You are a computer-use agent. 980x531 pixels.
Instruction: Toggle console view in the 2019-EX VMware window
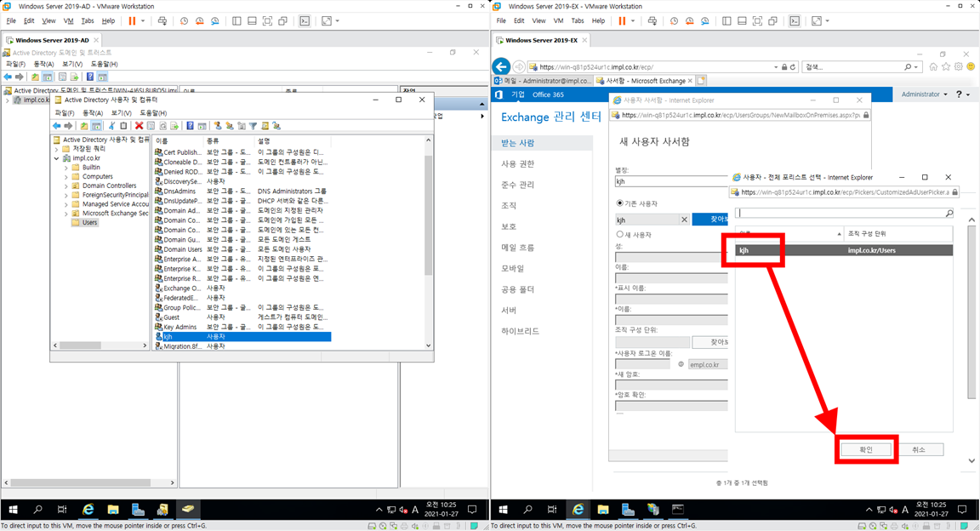795,20
